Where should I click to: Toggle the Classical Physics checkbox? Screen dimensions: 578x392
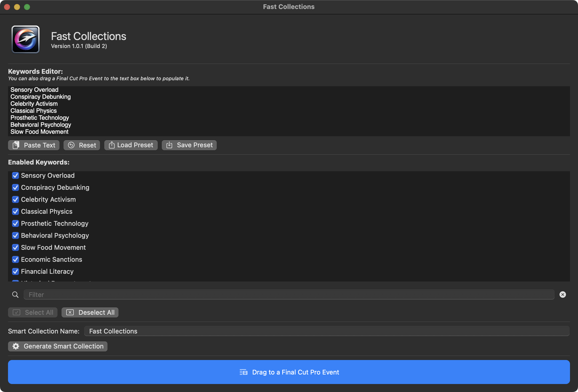click(x=15, y=211)
